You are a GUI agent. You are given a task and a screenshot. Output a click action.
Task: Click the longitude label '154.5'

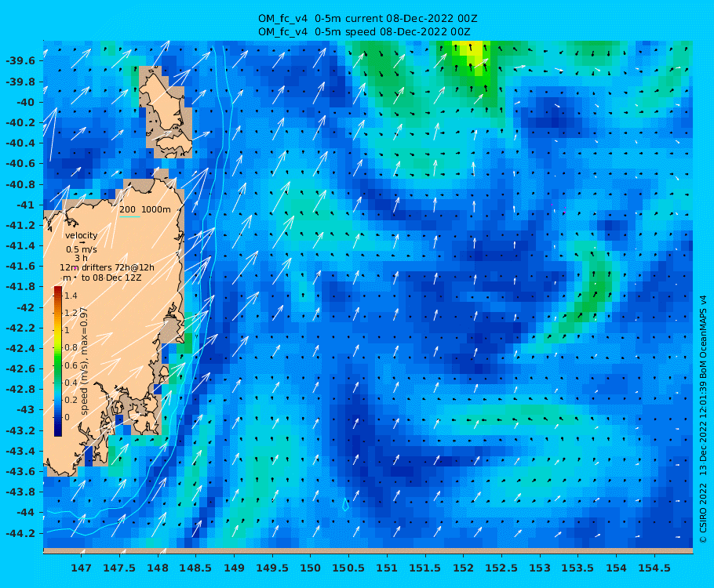pos(654,568)
